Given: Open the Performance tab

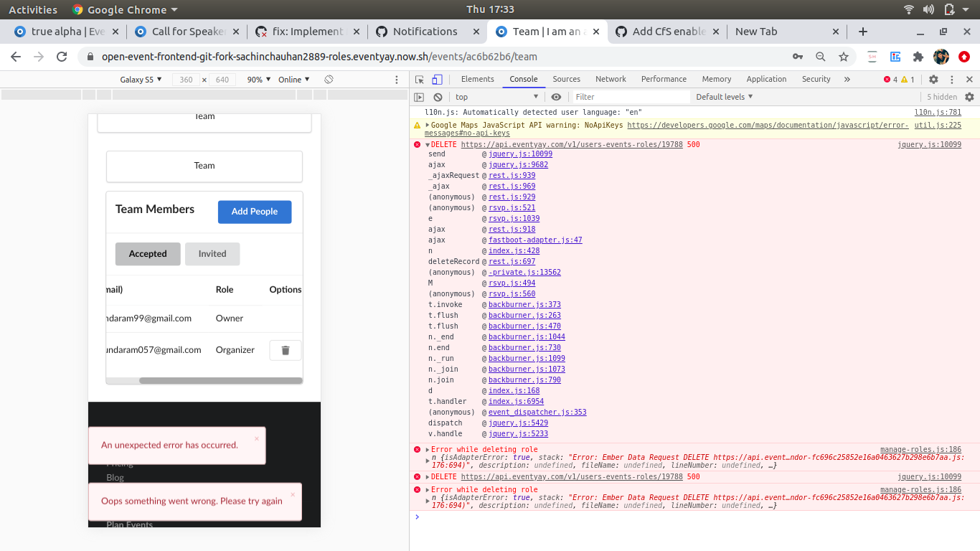Looking at the screenshot, I should pyautogui.click(x=664, y=80).
